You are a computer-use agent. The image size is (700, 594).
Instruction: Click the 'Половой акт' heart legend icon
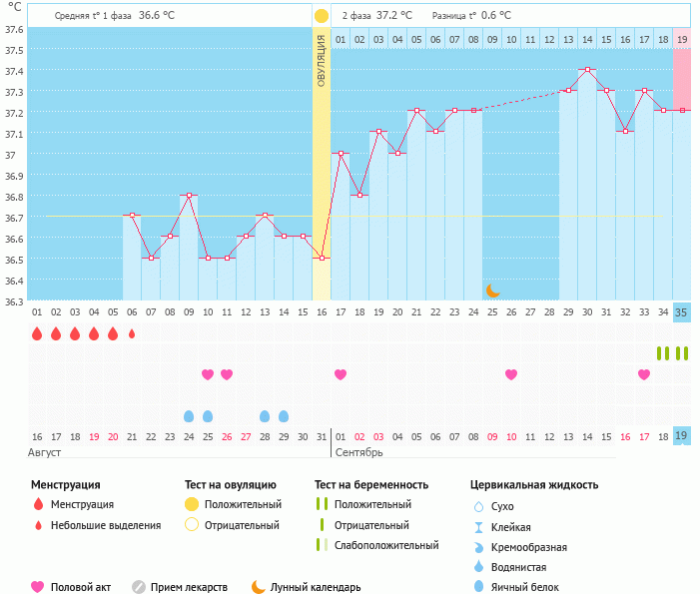38,587
